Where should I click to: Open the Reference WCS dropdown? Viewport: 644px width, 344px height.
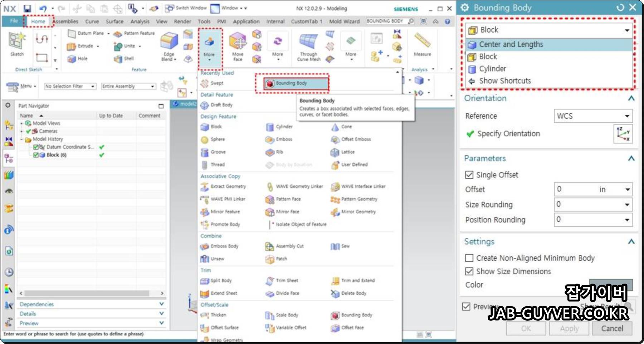coord(593,116)
